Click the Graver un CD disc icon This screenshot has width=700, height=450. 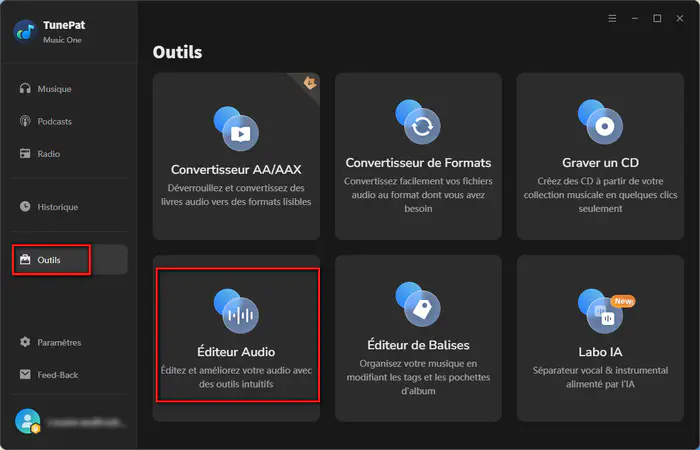point(600,121)
